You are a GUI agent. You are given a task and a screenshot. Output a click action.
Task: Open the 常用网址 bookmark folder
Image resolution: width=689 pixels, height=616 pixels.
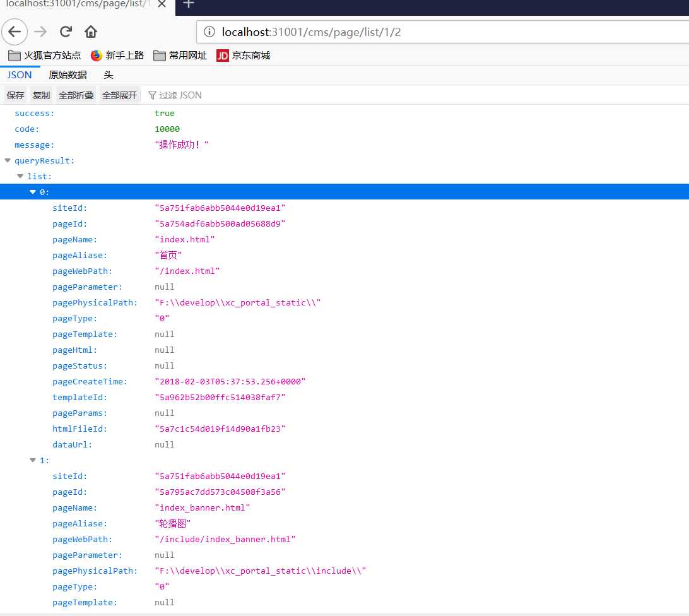pos(180,56)
